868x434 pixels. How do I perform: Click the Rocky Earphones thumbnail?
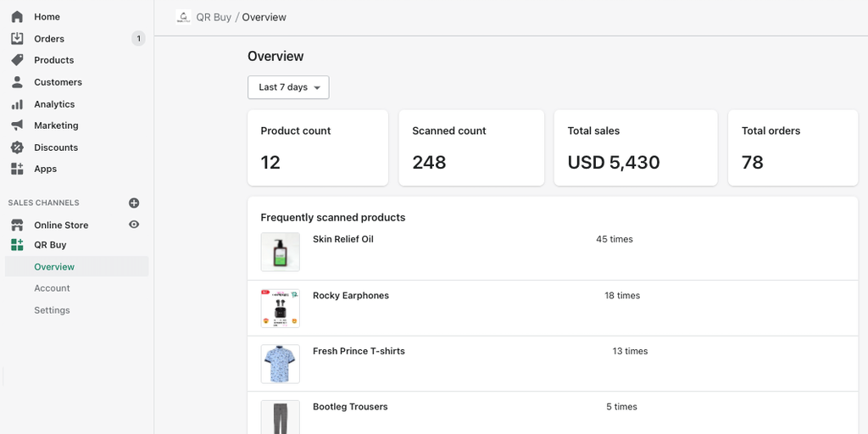pos(281,309)
